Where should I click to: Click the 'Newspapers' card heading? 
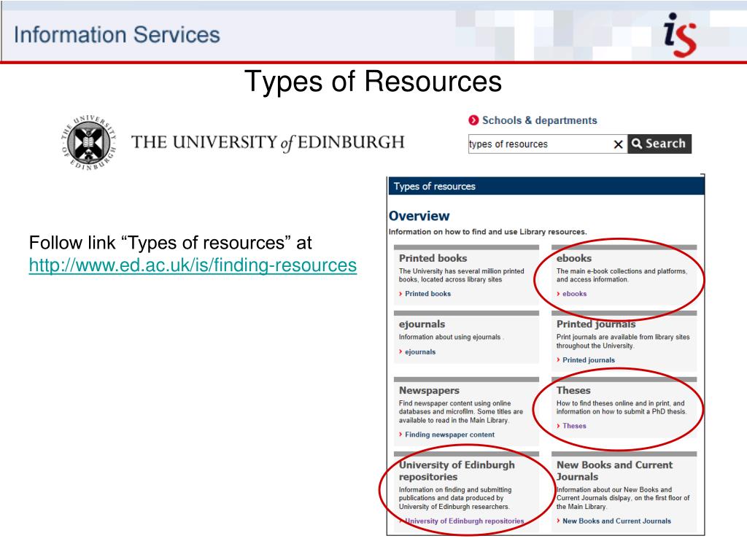(x=429, y=390)
